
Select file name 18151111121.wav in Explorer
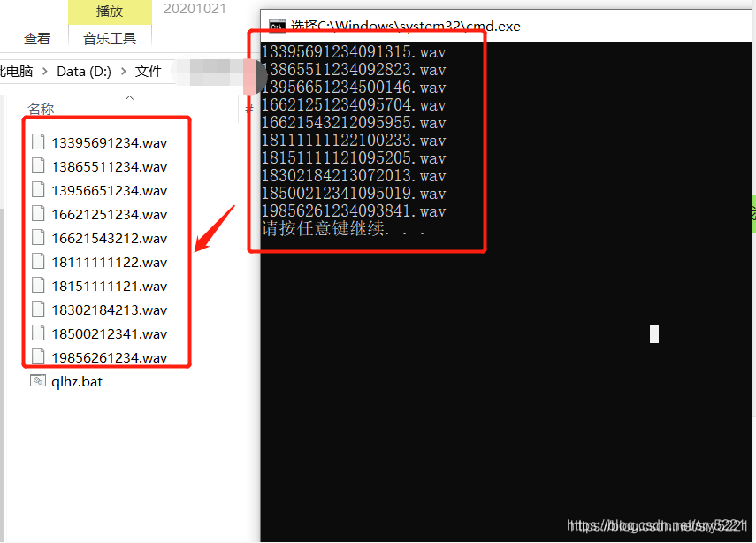click(x=110, y=286)
